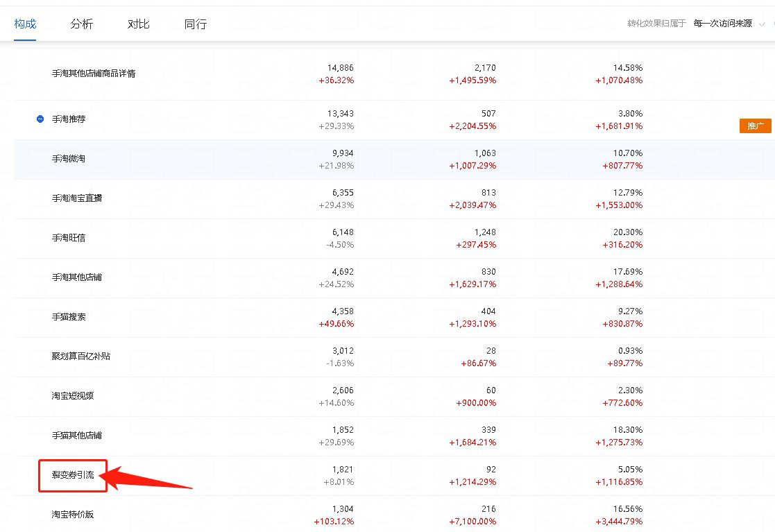This screenshot has height=532, width=775.
Task: Click the boxed 裂变券引流 label
Action: point(72,475)
